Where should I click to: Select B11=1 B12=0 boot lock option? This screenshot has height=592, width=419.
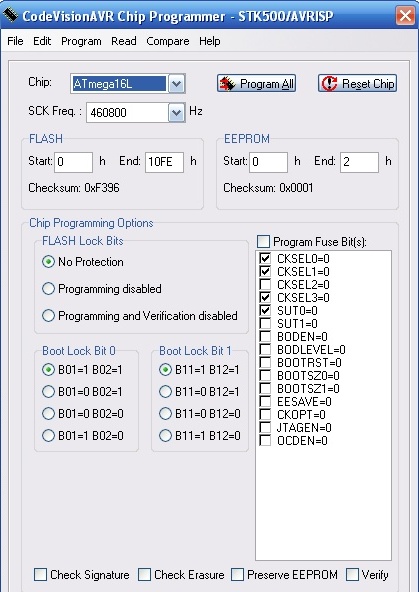[x=165, y=436]
